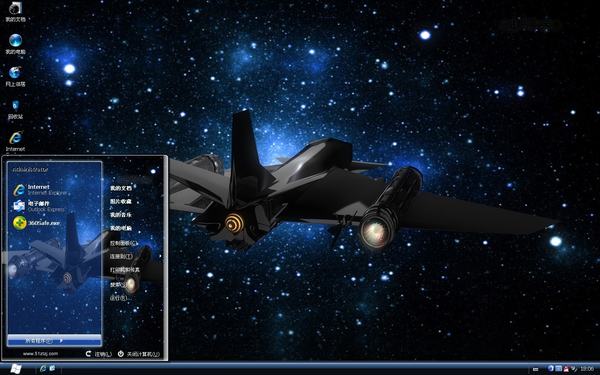Image resolution: width=600 pixels, height=375 pixels.
Task: Open the My Documents desktop icon
Action: [15, 11]
